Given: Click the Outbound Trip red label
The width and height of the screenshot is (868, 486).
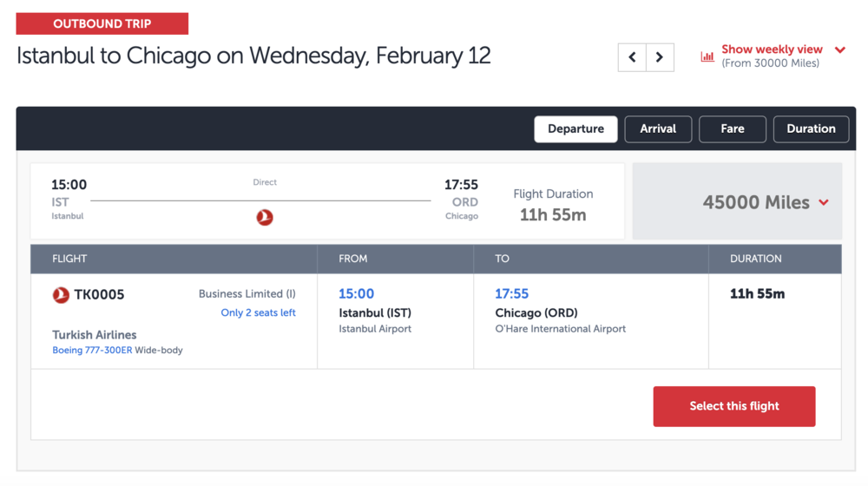Looking at the screenshot, I should pos(102,23).
